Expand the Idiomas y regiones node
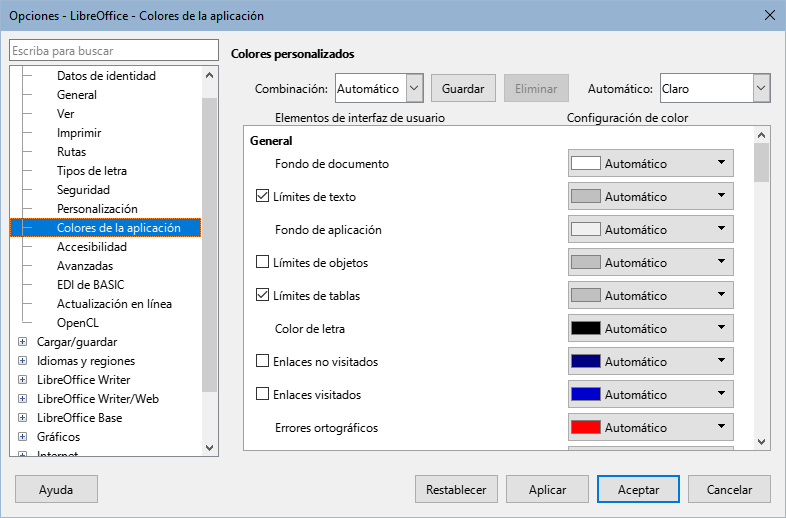The image size is (786, 518). point(22,361)
